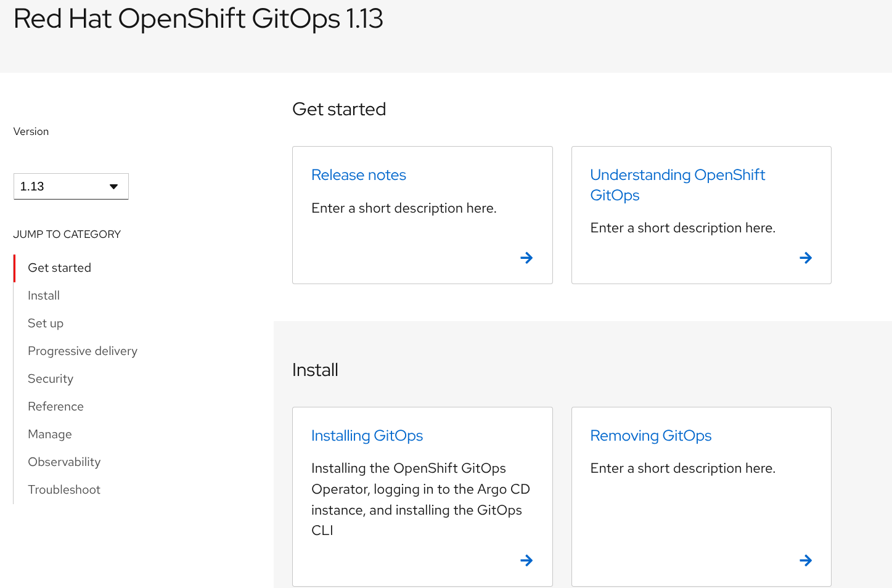Jump to Get started category
The image size is (892, 588).
59,267
